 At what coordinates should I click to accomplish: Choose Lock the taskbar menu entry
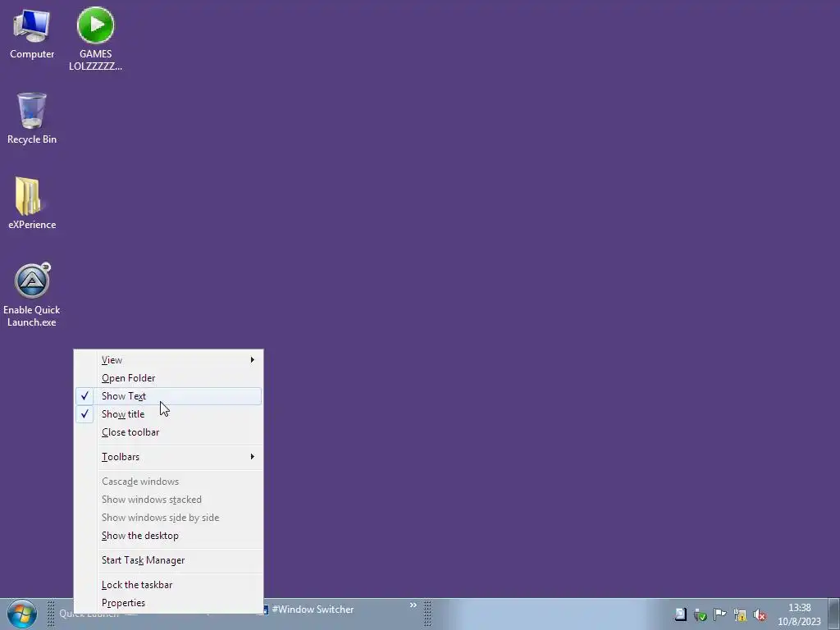[168, 585]
